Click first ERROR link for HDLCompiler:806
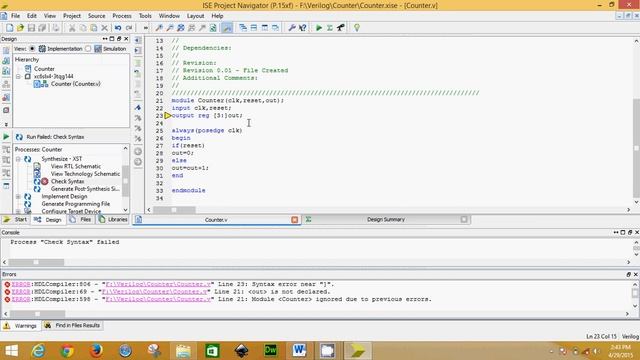Viewport: 640px width, 360px height. [x=21, y=284]
